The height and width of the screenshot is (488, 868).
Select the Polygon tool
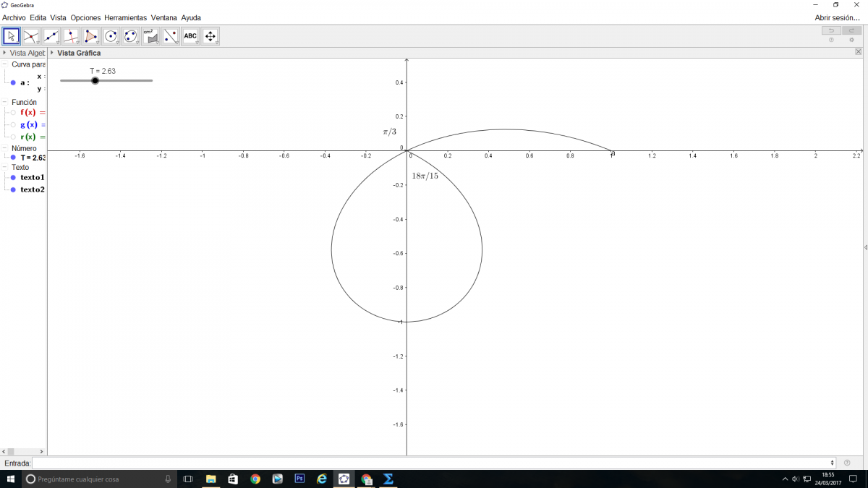coord(91,36)
